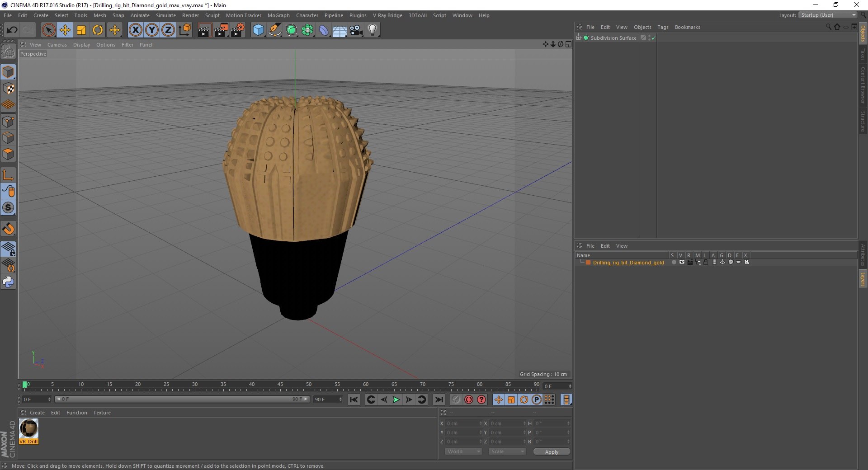Toggle Subdivision Surface enable checkmark
868x470 pixels.
click(653, 38)
